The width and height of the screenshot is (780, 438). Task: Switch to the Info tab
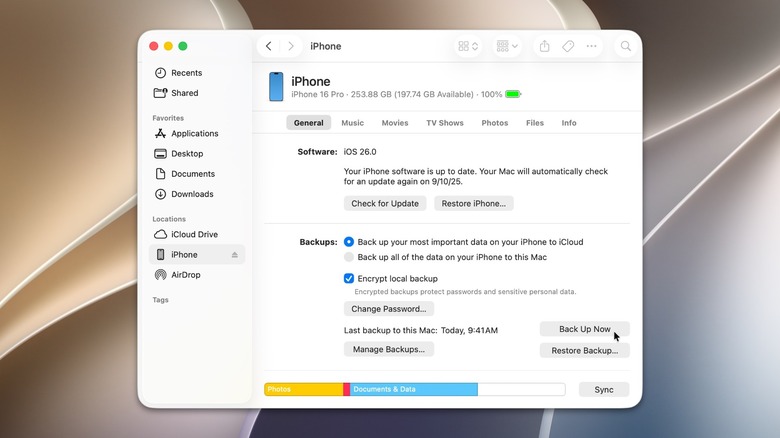(569, 123)
